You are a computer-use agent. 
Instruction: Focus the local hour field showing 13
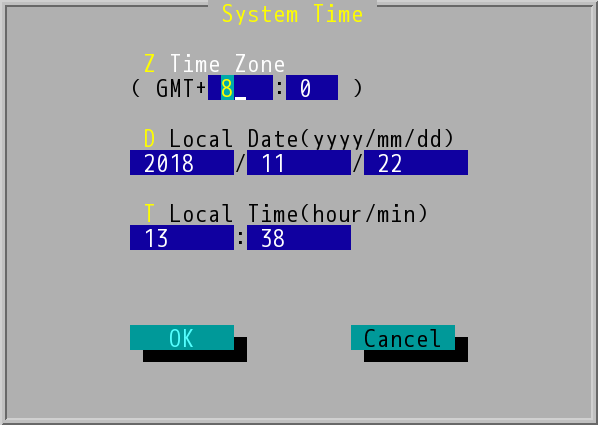click(x=182, y=237)
